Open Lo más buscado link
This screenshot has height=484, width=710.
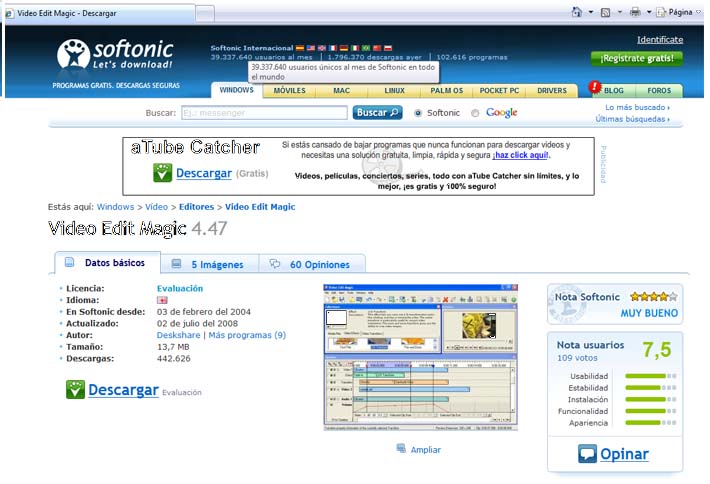click(637, 107)
